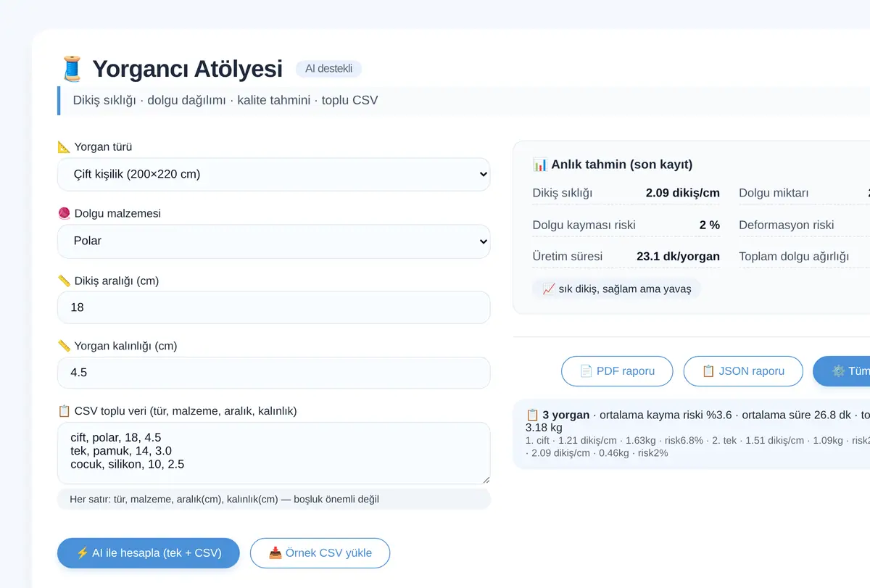Export the PDF raporu
870x588 pixels.
click(617, 371)
